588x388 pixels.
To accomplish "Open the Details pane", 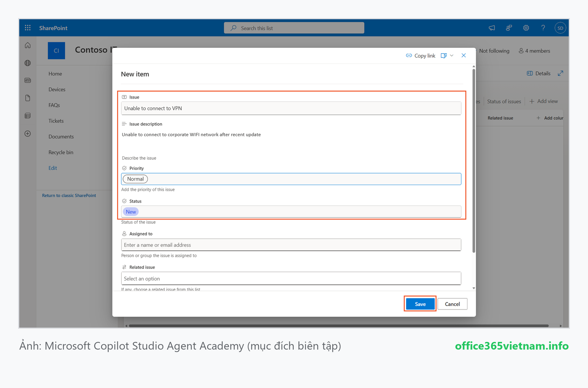I will [x=538, y=73].
